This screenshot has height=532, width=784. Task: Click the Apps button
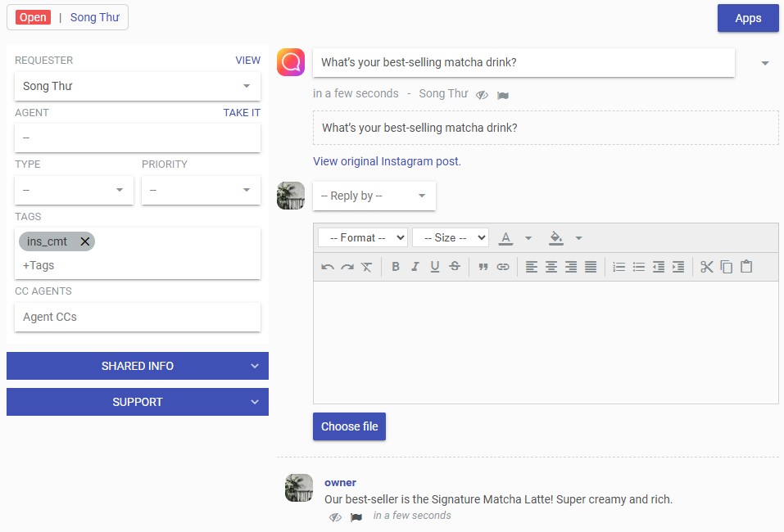748,18
